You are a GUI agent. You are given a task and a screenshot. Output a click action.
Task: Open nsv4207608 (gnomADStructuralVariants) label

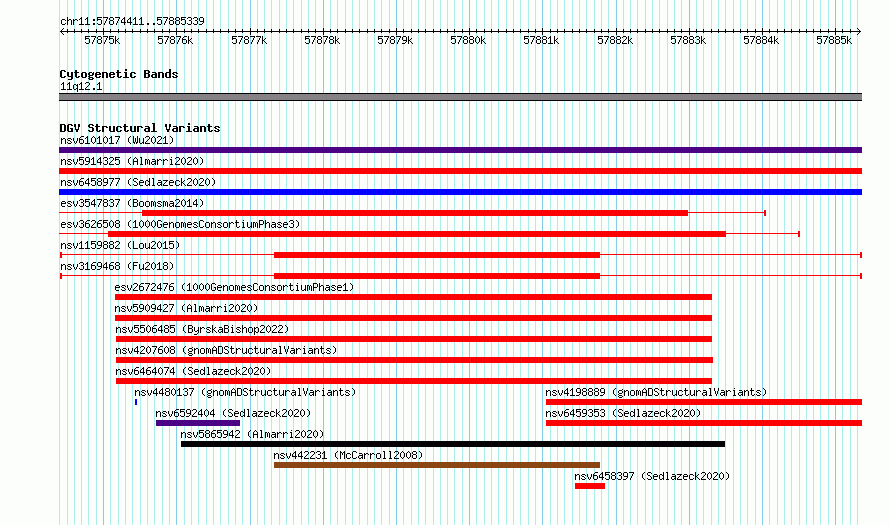click(226, 350)
